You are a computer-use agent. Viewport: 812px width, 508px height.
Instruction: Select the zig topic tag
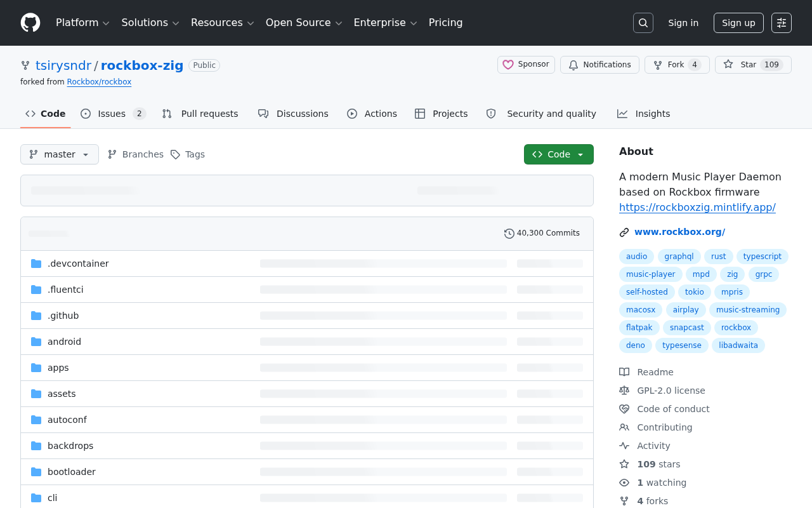coord(732,274)
